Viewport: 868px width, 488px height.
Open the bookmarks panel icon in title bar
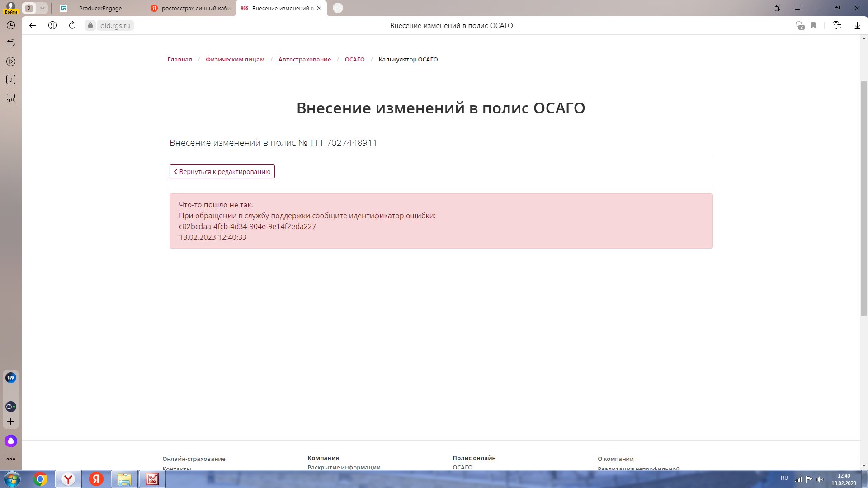[778, 8]
